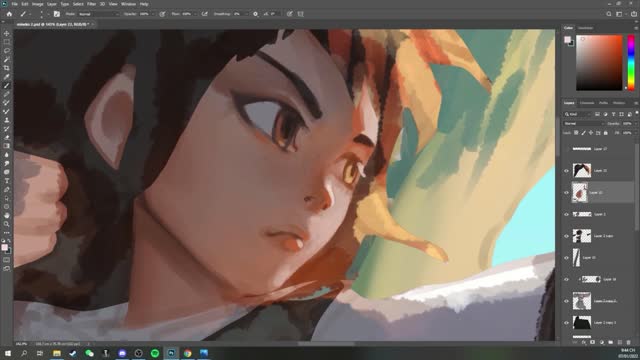Screen dimensions: 640x360
Task: Select the Move tool
Action: point(7,33)
